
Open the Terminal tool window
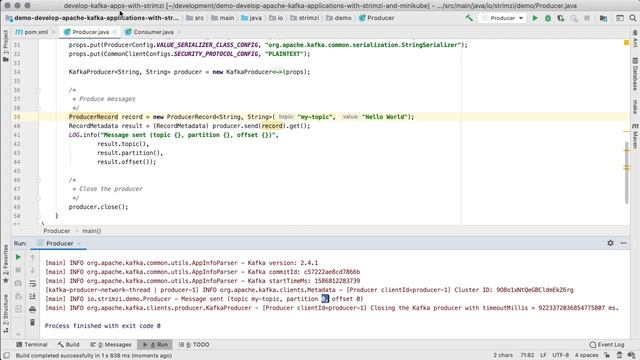(x=32, y=344)
